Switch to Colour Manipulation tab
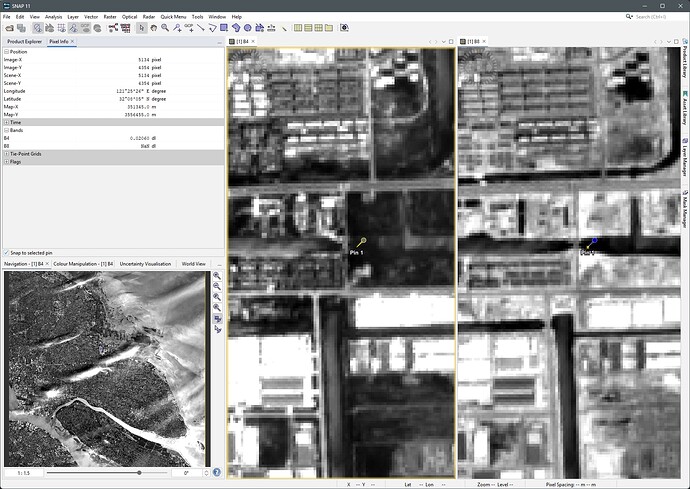The height and width of the screenshot is (489, 690). point(83,264)
